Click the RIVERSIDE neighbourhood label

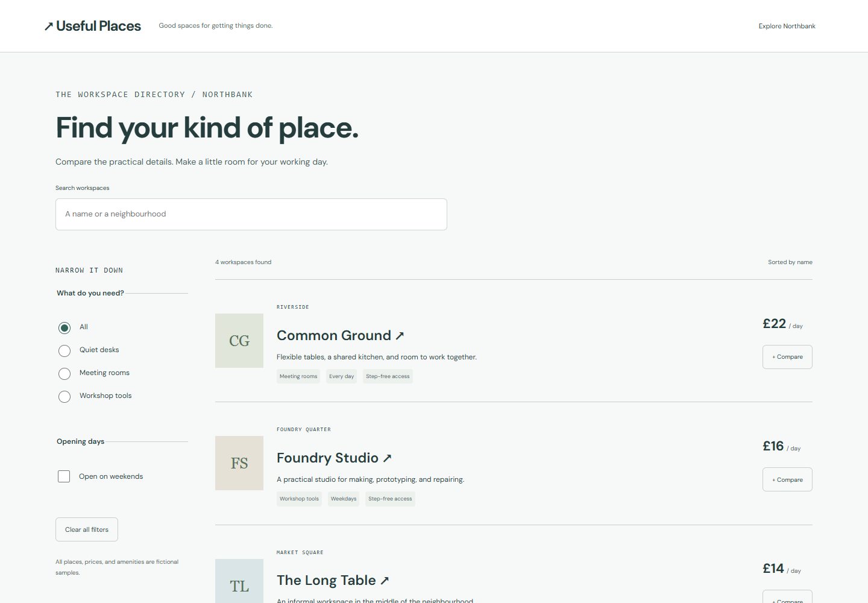[293, 307]
